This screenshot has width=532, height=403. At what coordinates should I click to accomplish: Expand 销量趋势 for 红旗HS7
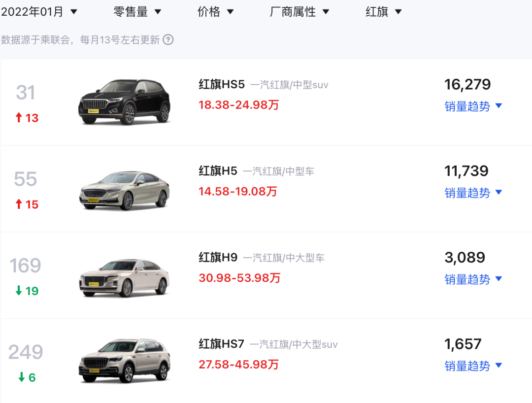point(473,366)
